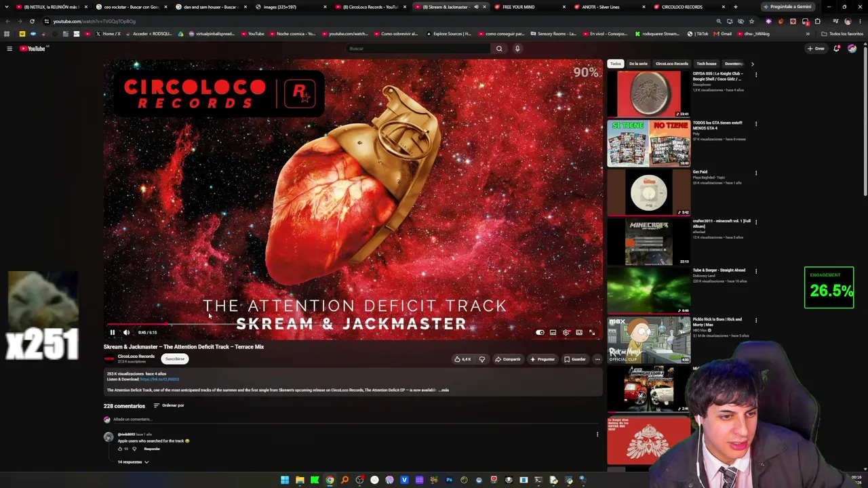The width and height of the screenshot is (868, 488).
Task: Open Photoshop from the taskbar
Action: 449,481
